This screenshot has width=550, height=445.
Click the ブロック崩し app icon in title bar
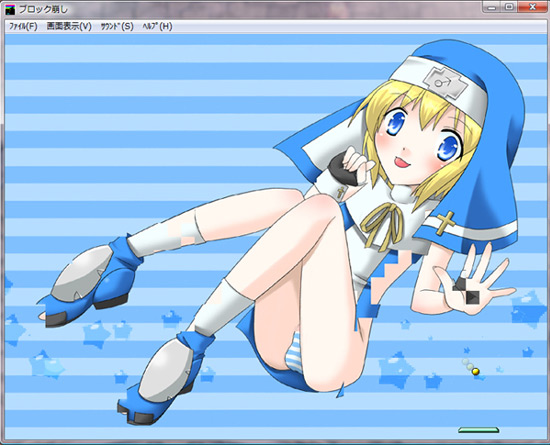(10, 9)
